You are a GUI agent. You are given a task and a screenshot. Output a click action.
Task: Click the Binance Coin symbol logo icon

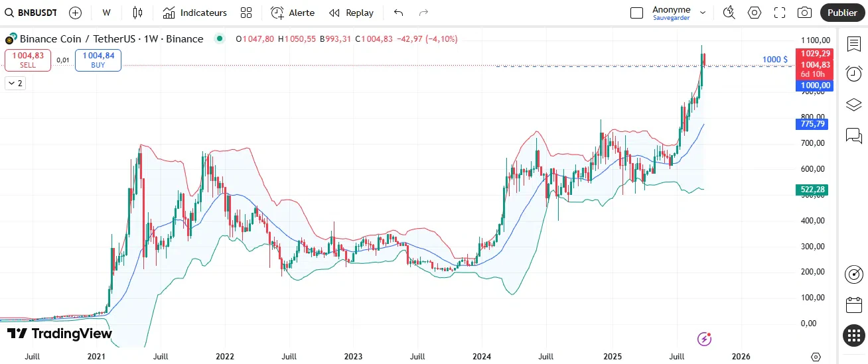tap(11, 39)
